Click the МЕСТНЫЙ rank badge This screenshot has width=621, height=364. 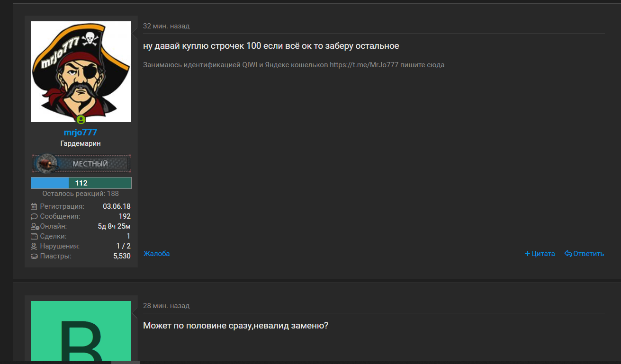(81, 164)
